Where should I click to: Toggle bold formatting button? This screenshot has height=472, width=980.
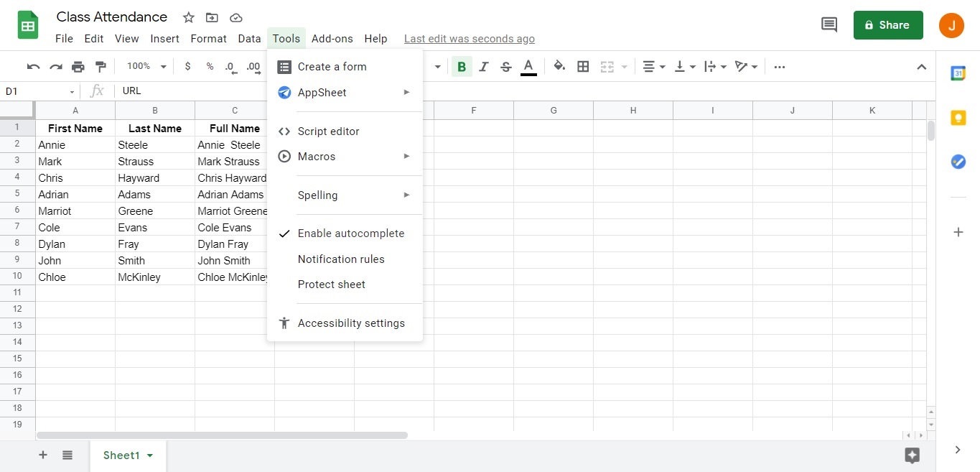462,67
